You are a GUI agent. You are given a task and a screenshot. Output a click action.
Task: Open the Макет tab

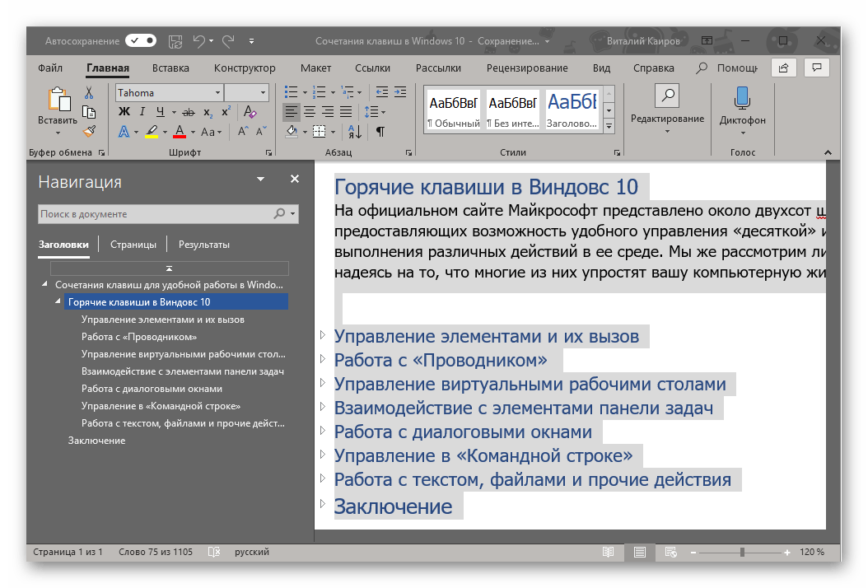[x=315, y=68]
